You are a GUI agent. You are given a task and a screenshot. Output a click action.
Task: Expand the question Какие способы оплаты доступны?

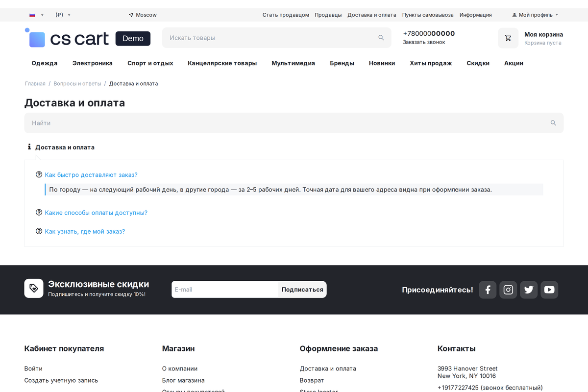(96, 213)
